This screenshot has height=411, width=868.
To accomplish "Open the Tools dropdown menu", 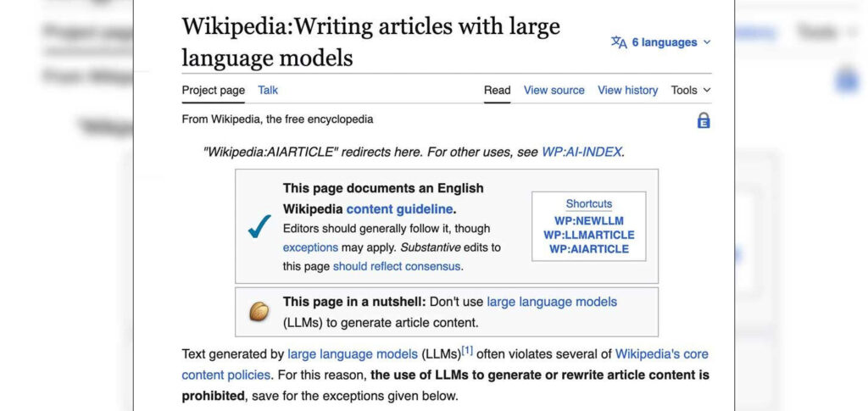I will pyautogui.click(x=690, y=90).
